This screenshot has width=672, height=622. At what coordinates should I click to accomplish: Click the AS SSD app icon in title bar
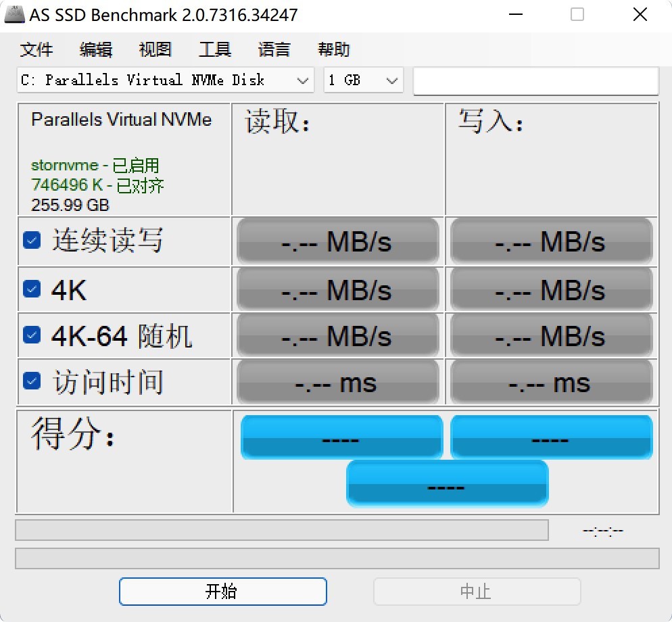point(15,14)
